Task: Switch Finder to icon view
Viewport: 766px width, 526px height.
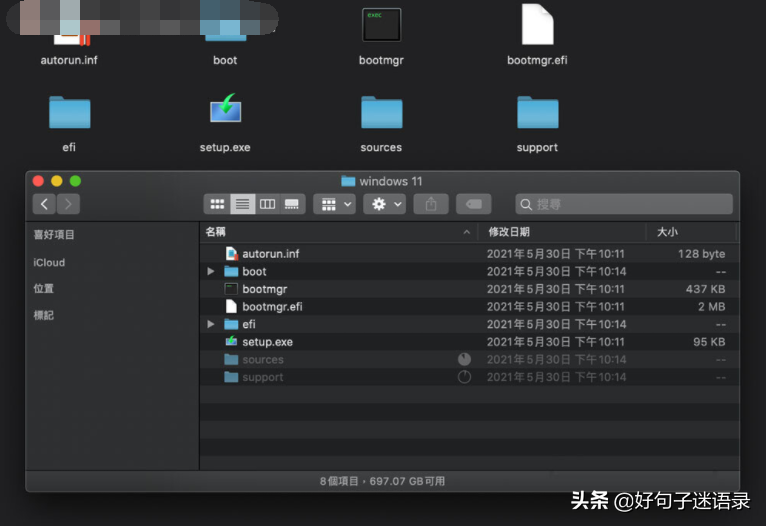Action: [x=217, y=204]
